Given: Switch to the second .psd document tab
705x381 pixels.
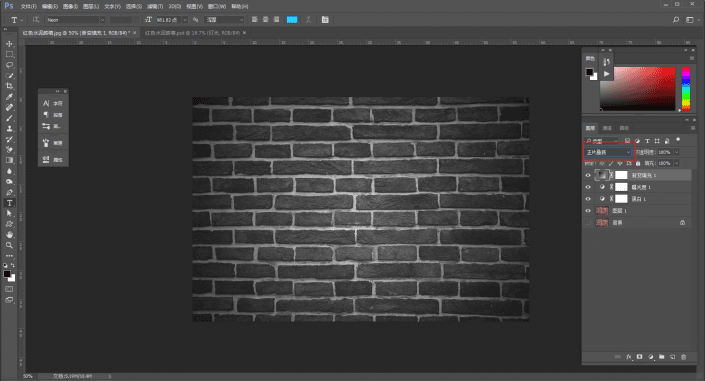Looking at the screenshot, I should click(x=192, y=33).
